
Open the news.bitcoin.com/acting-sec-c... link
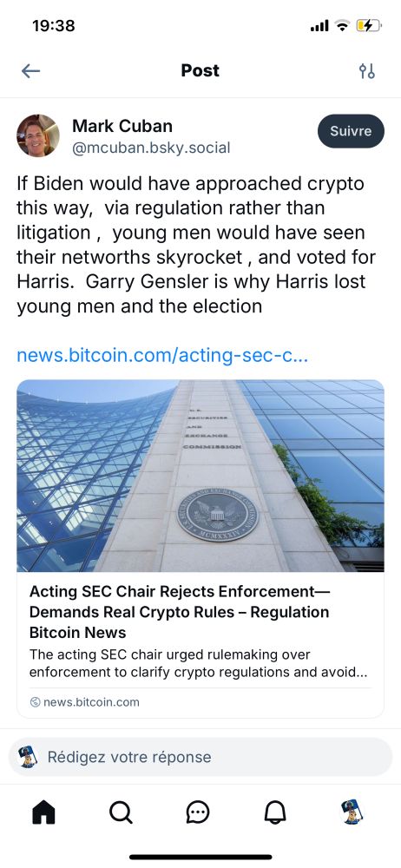162,355
